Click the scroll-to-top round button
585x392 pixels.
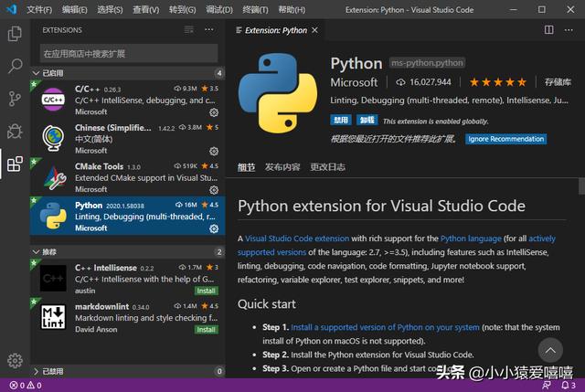pyautogui.click(x=550, y=351)
